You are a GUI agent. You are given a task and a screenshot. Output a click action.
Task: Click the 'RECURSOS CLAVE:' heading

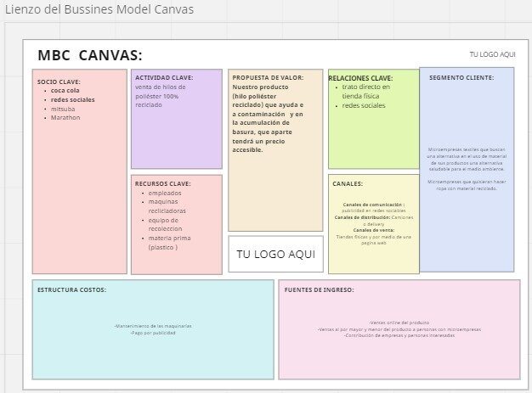point(163,183)
